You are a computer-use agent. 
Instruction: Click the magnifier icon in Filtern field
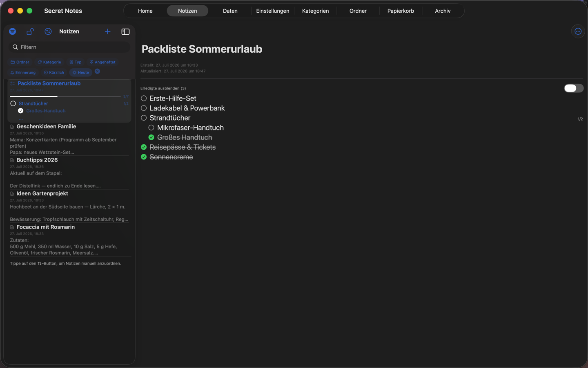[16, 47]
